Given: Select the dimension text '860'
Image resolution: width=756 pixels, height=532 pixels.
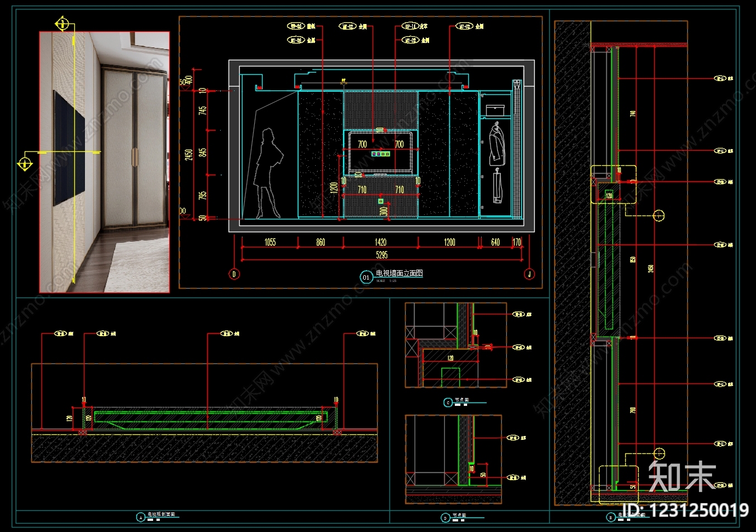Looking at the screenshot, I should point(321,242).
